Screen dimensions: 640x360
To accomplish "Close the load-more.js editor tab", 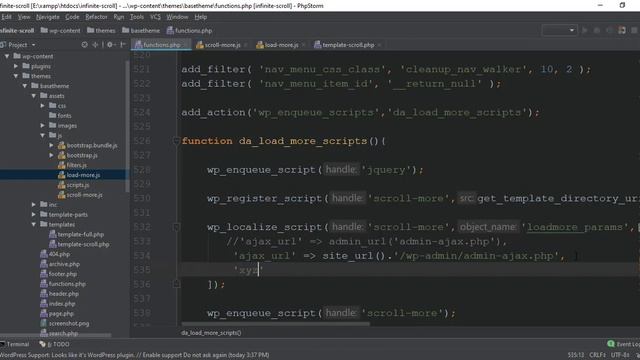I will [303, 45].
